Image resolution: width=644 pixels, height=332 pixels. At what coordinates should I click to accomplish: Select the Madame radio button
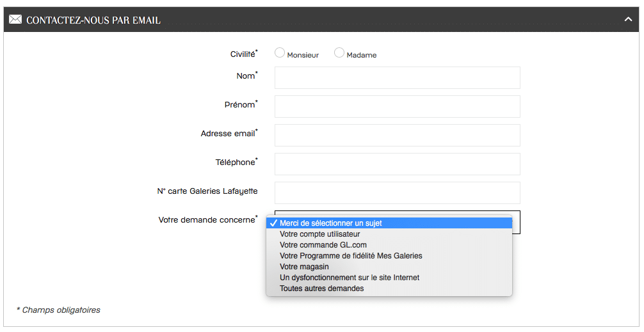[339, 53]
